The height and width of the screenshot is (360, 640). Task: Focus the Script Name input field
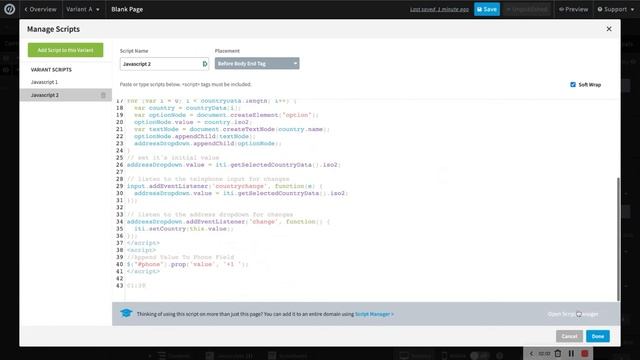click(x=164, y=64)
